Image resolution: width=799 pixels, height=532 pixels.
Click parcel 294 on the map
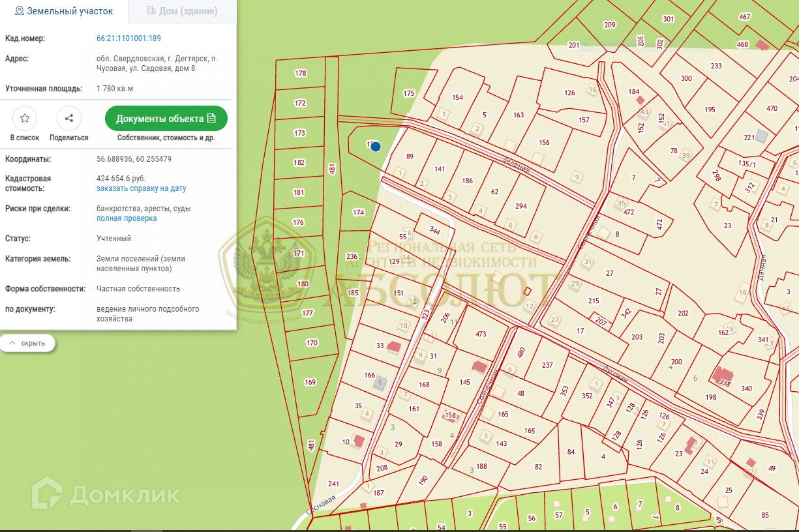click(x=520, y=206)
